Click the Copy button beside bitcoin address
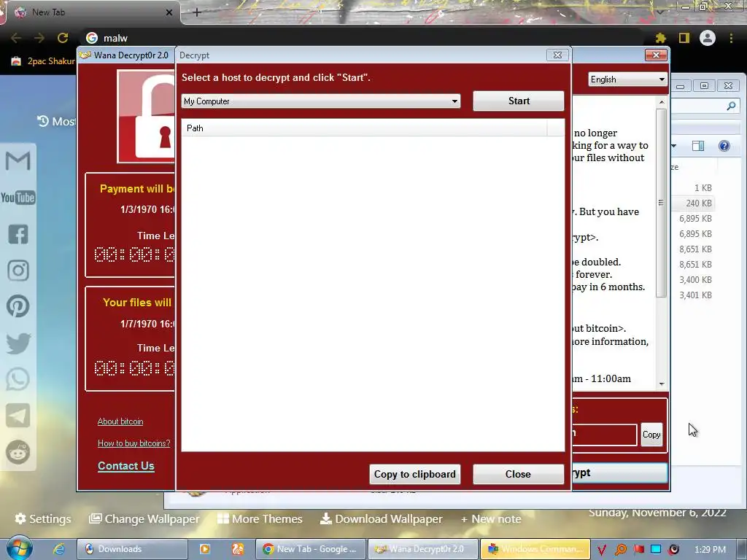The width and height of the screenshot is (747, 560). point(651,435)
